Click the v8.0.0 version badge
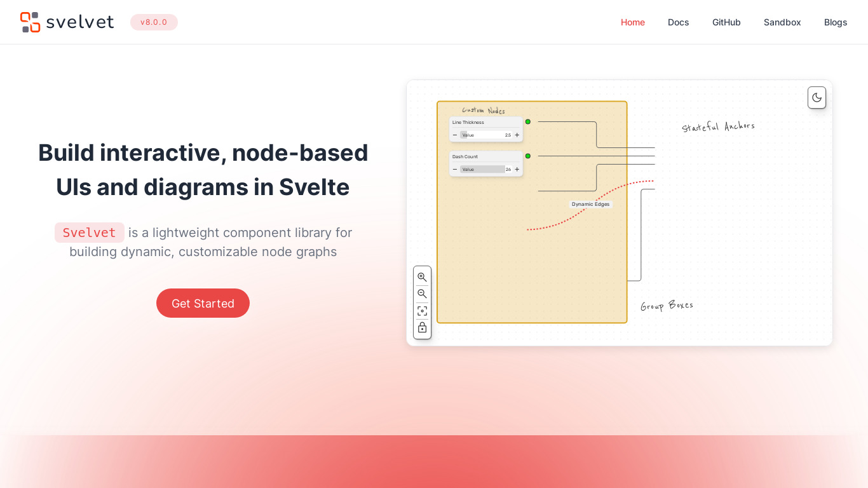The width and height of the screenshot is (868, 488). pyautogui.click(x=154, y=22)
